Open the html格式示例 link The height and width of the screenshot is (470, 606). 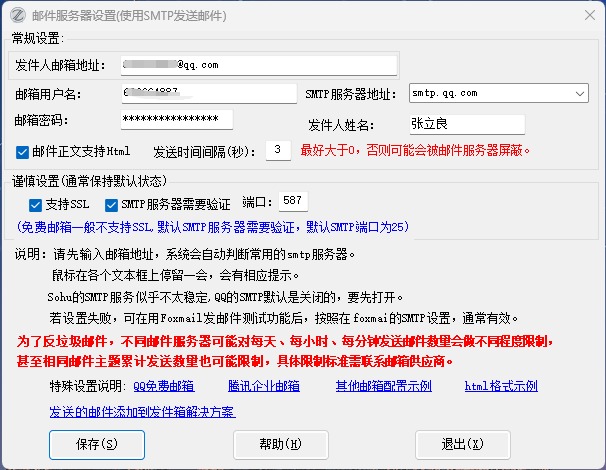501,386
